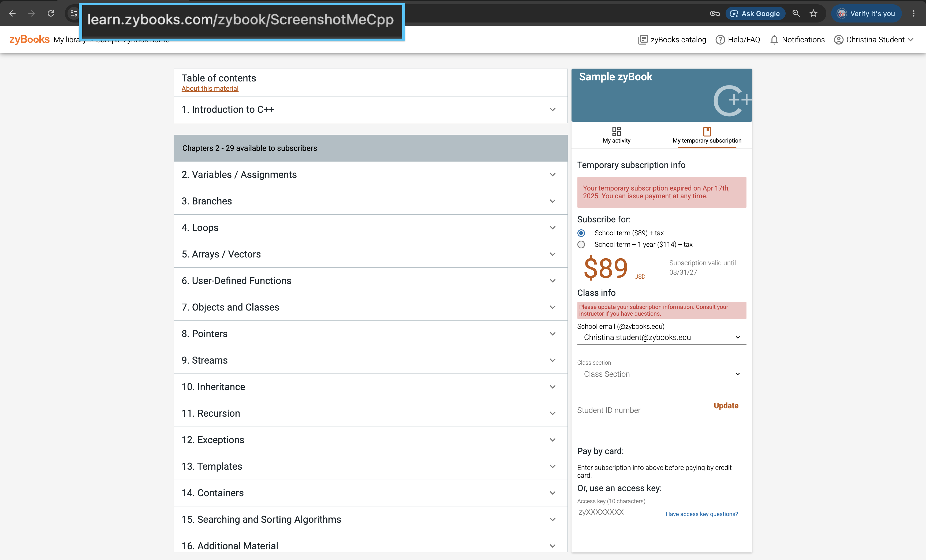Click the browser forward arrow
This screenshot has height=560, width=926.
tap(32, 13)
